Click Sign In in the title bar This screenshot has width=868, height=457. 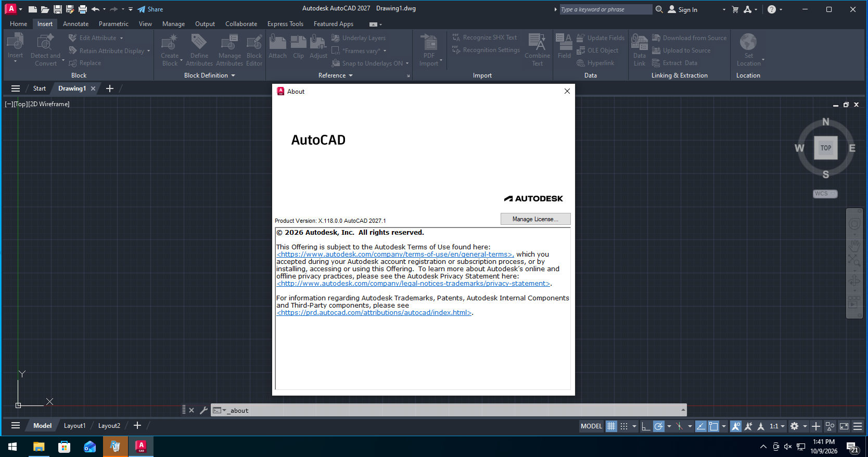click(683, 9)
